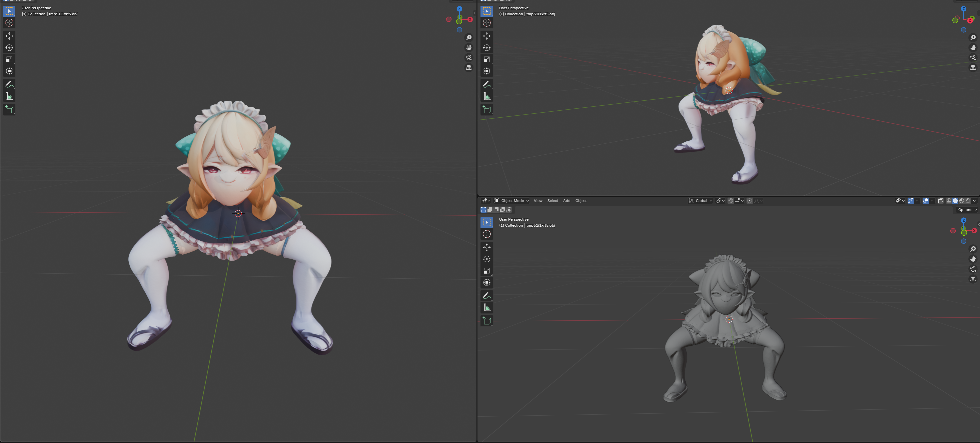The image size is (980, 443).
Task: Select the Rotate tool in left viewport
Action: click(x=9, y=48)
